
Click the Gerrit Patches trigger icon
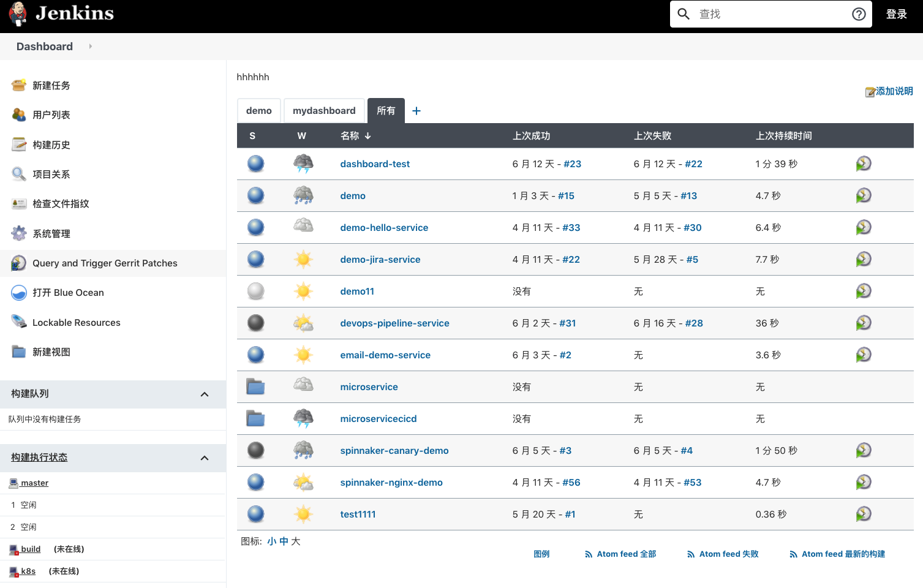[19, 263]
